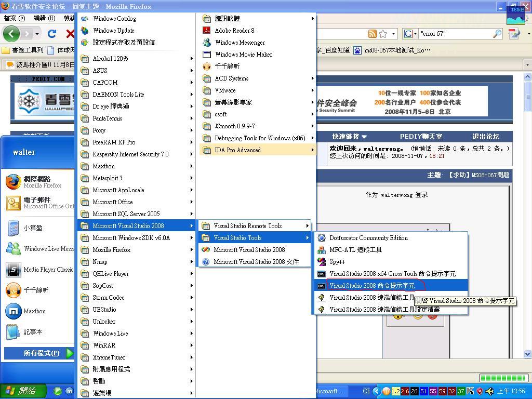Reload the page in Firefox
The height and width of the screenshot is (399, 532).
pos(52,34)
